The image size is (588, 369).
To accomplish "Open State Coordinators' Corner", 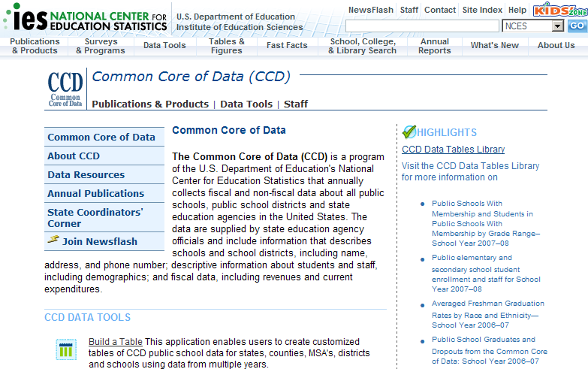I will 95,218.
